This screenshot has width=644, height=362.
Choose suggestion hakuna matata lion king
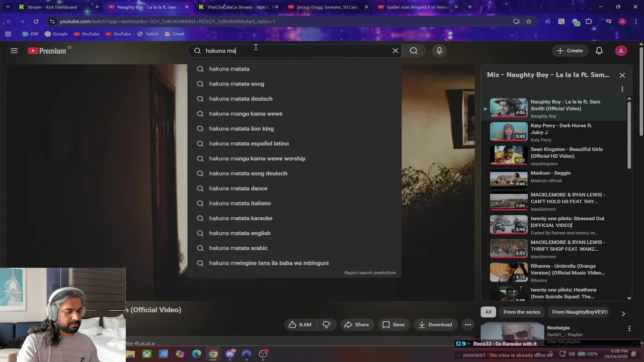click(295, 129)
